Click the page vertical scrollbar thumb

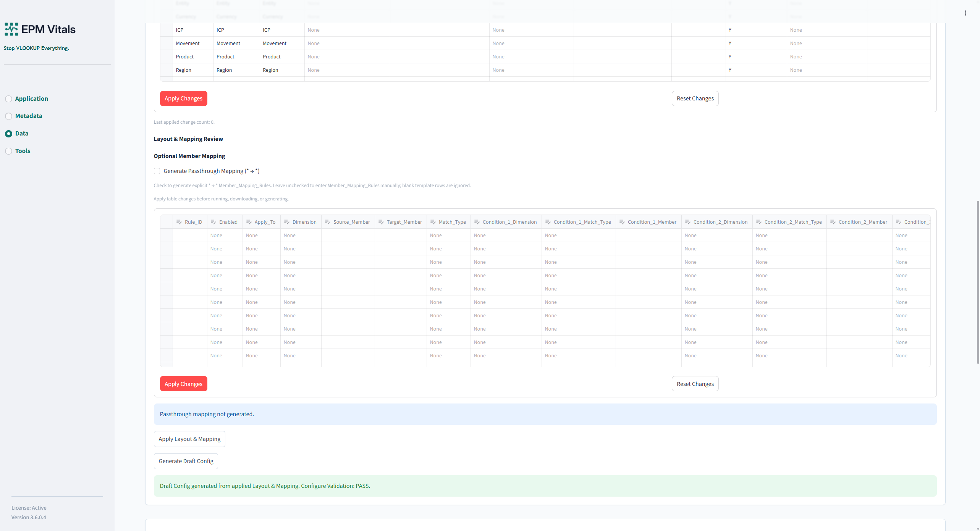point(978,282)
